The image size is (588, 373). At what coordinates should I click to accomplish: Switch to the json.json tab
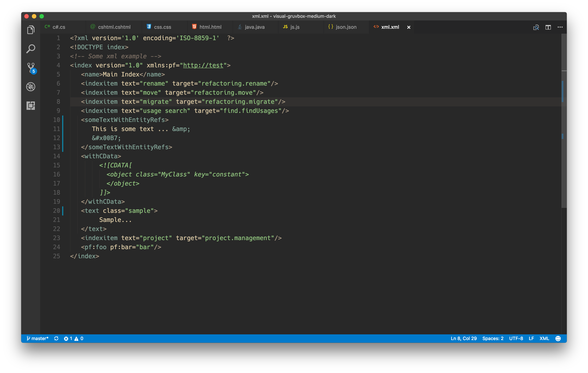pyautogui.click(x=346, y=27)
